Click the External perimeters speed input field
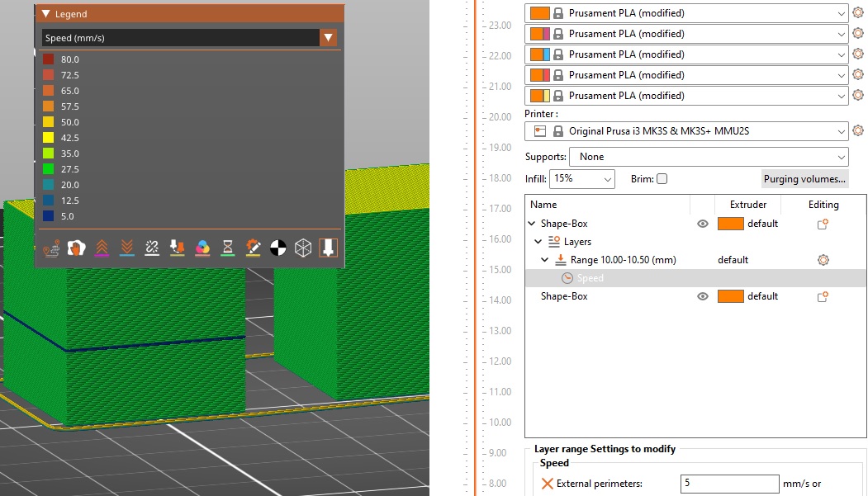Image resolution: width=868 pixels, height=496 pixels. coord(729,484)
